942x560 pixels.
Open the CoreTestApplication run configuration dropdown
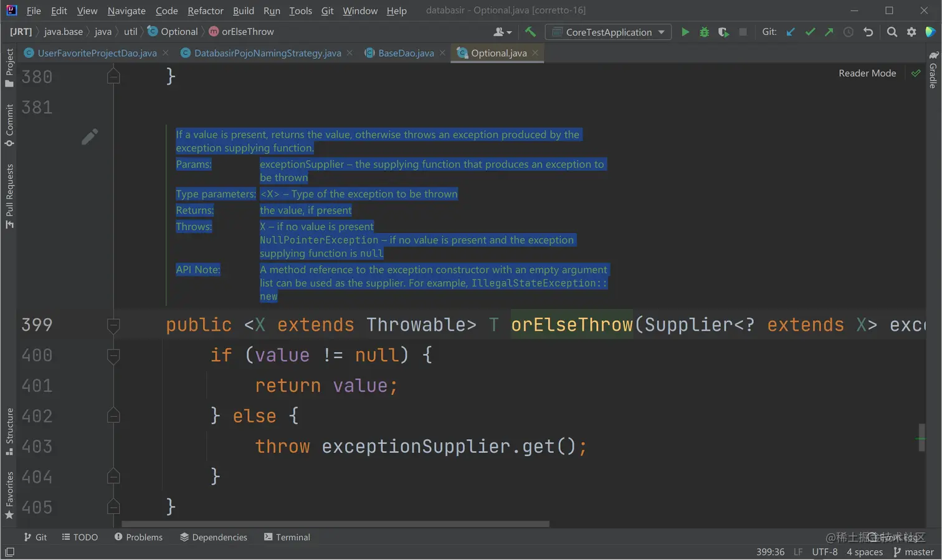608,32
